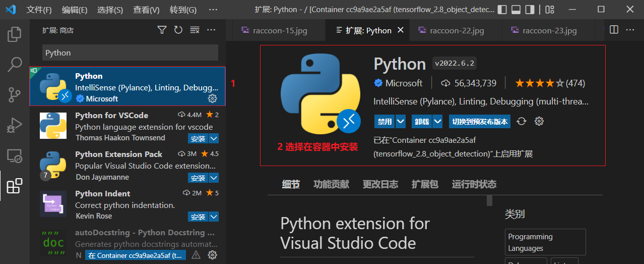Open gear settings for autoDocstring extension
Viewport: 644px width, 264px height.
(x=213, y=255)
